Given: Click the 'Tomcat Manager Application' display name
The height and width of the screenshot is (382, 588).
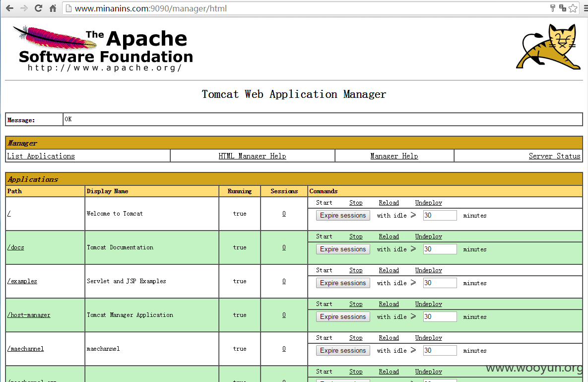Looking at the screenshot, I should coord(130,315).
